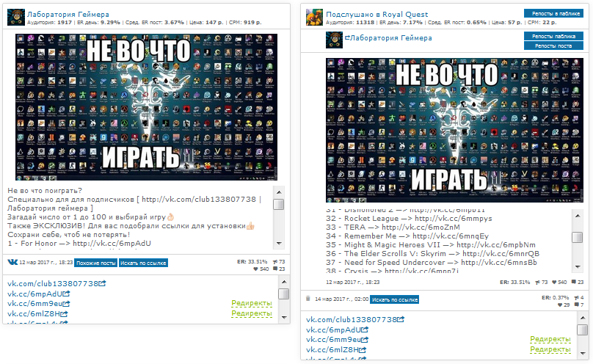Viewport: 593px width, 364px height.
Task: Click external-link icon after vk.com/club133807738 in left links list
Action: [103, 283]
